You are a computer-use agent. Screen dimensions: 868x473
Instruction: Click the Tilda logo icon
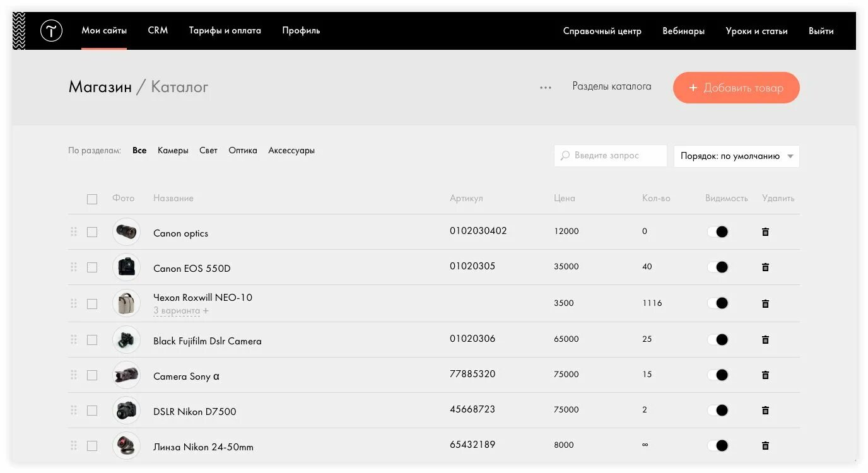point(51,30)
